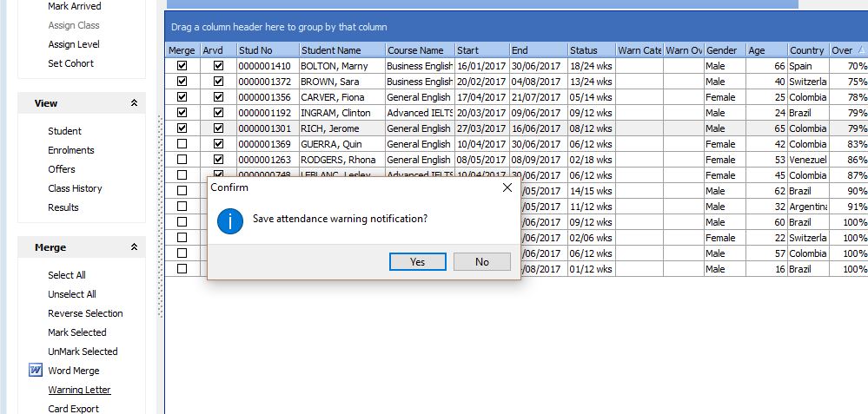The image size is (868, 414).
Task: Uncheck Merge checkbox for BOLTON, Marny
Action: tap(182, 66)
